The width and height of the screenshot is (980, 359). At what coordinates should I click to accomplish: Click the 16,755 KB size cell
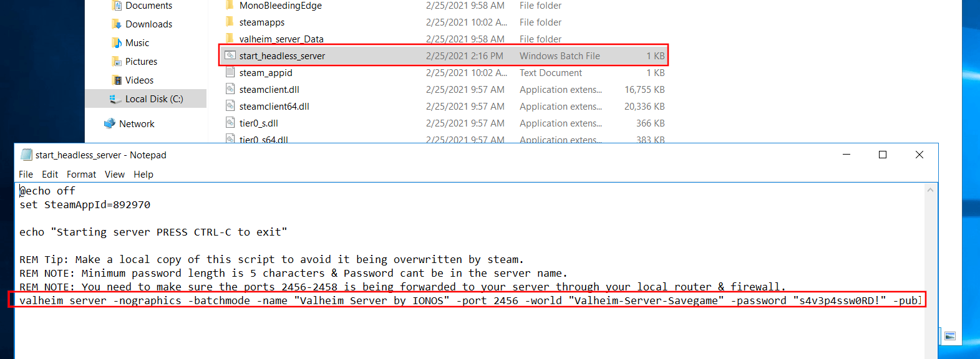click(x=644, y=90)
